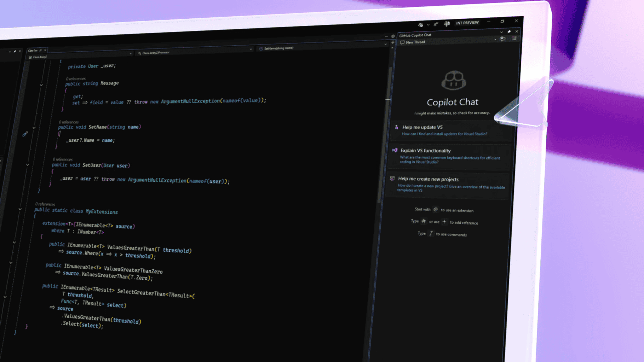Viewport: 644px width, 362px height.
Task: Click 0 references above SetUser method
Action: 63,159
